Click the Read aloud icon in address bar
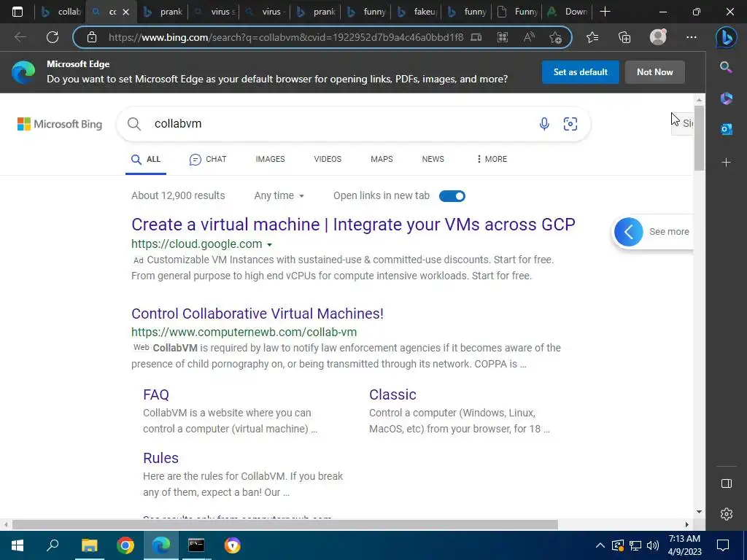 point(528,37)
